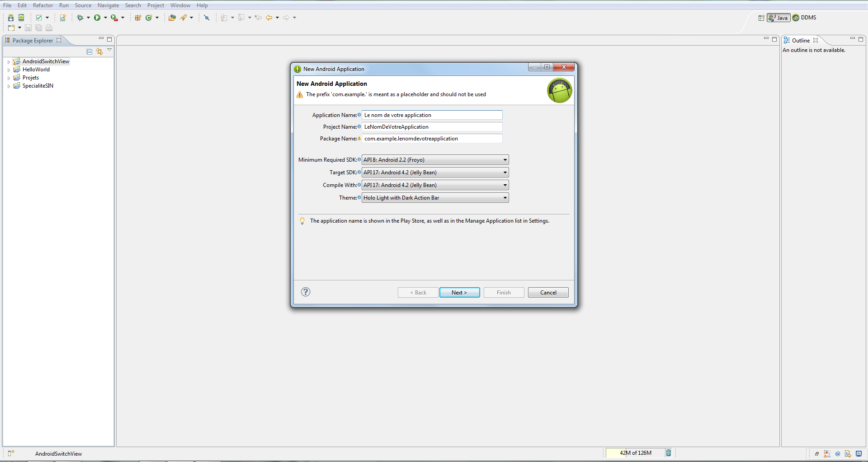Open the Project menu

156,5
